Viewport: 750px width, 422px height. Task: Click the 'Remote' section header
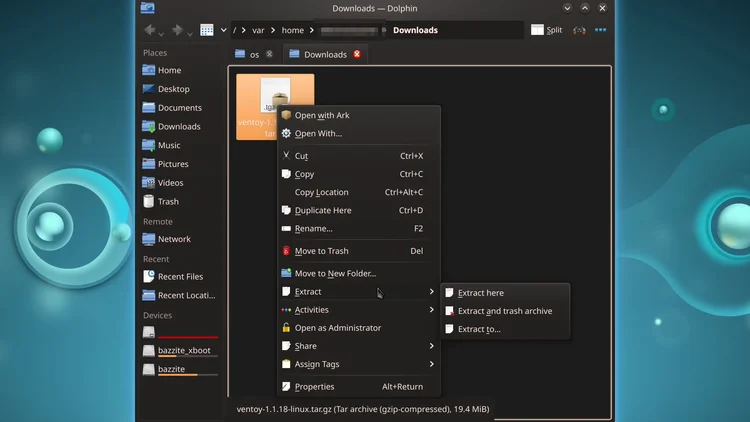[x=158, y=222]
